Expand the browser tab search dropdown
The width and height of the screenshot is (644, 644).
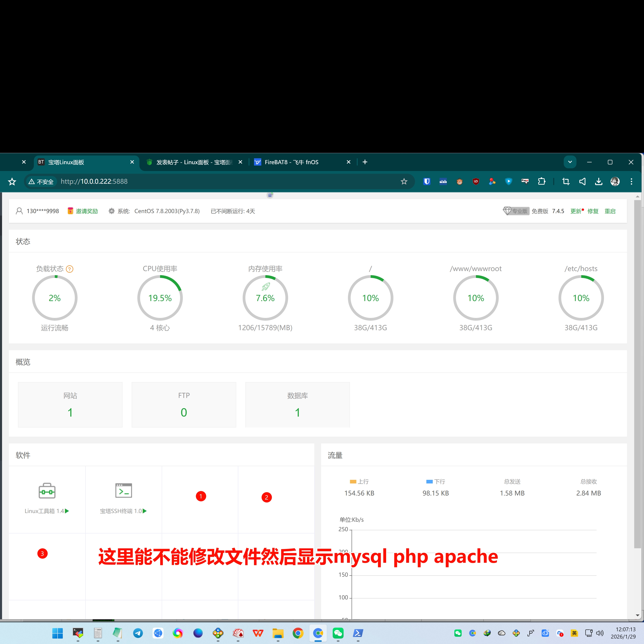[x=570, y=162]
